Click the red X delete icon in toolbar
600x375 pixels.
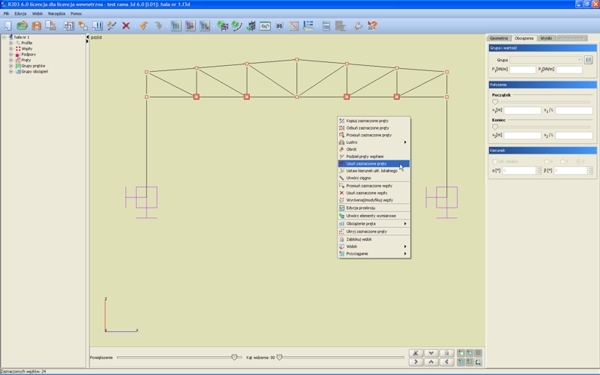click(126, 26)
